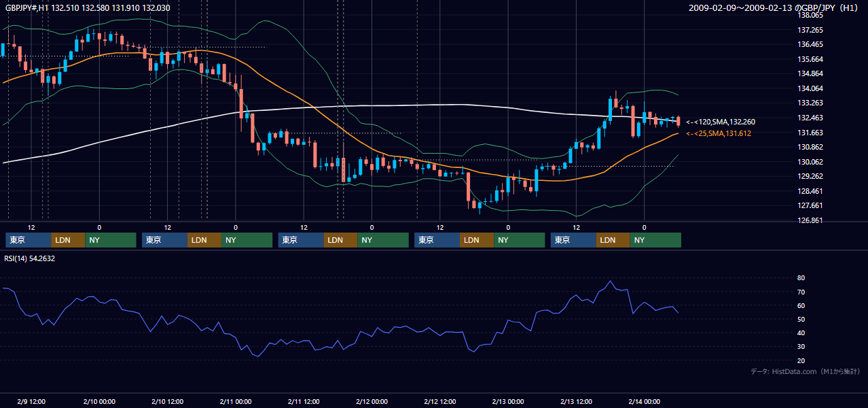Click RSI scale value 30

tap(801, 347)
